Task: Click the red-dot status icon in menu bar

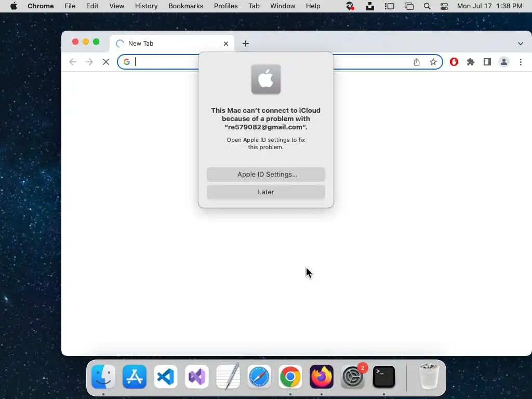Action: coord(350,6)
